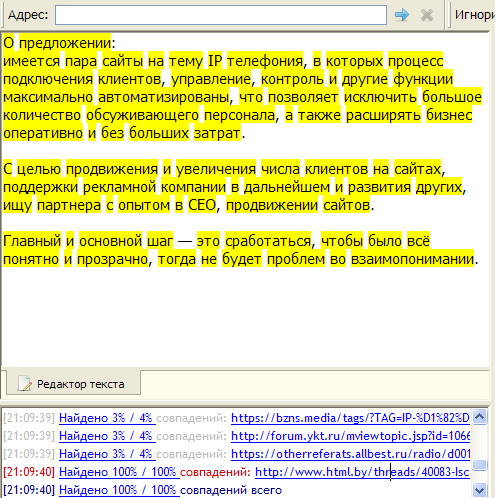Click the Редактор текста tab icon
Screen dimensions: 495x498
click(x=24, y=383)
